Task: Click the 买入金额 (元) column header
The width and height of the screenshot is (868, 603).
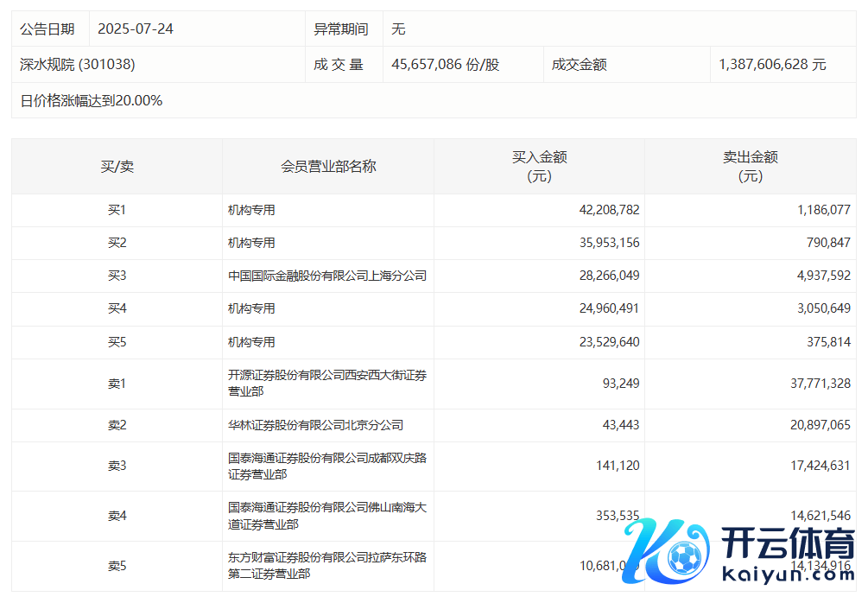Action: click(x=539, y=166)
